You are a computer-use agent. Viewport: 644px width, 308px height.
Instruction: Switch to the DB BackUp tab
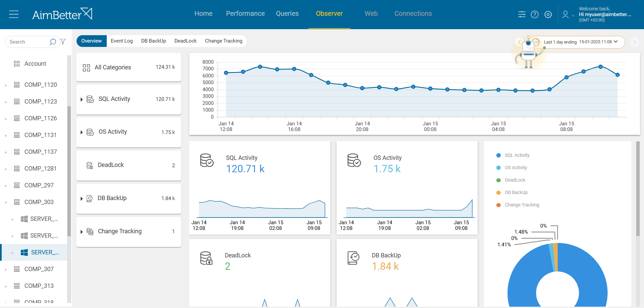pos(154,41)
